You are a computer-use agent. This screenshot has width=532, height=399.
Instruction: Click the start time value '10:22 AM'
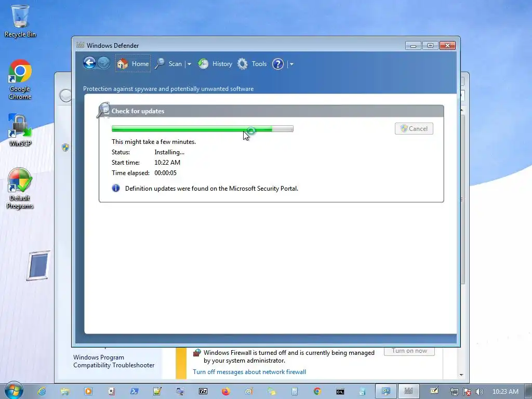(x=167, y=163)
